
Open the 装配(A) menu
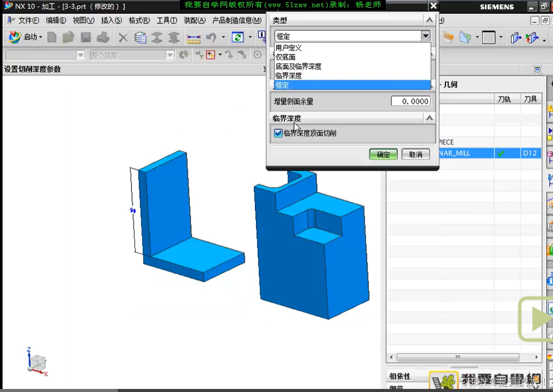click(195, 20)
